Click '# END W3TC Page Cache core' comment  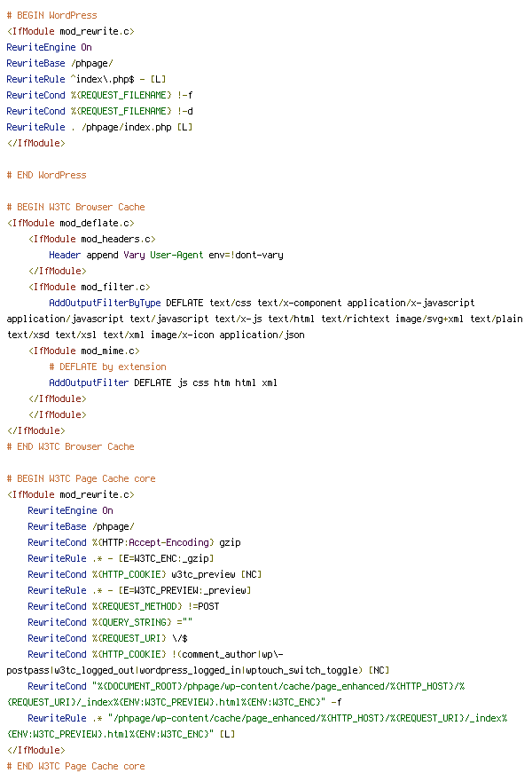tap(75, 766)
